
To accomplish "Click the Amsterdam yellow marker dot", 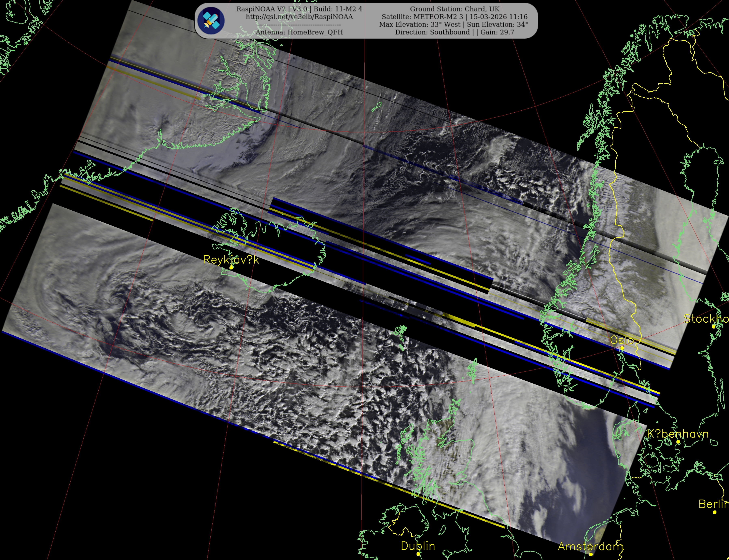I will (x=591, y=554).
